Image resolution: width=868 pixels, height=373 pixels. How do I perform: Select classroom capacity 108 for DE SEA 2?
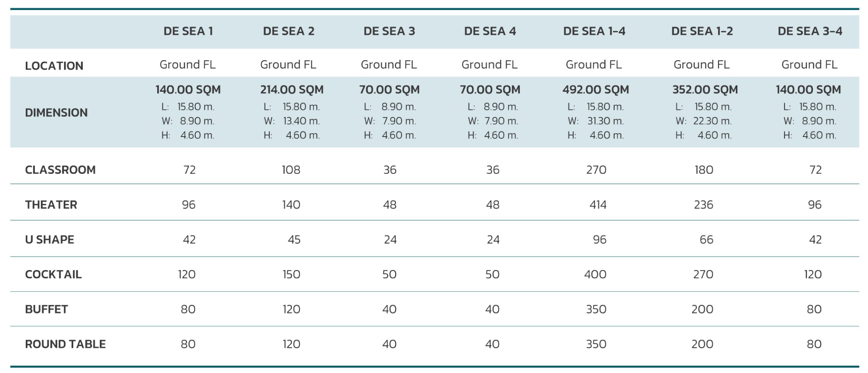pyautogui.click(x=291, y=170)
